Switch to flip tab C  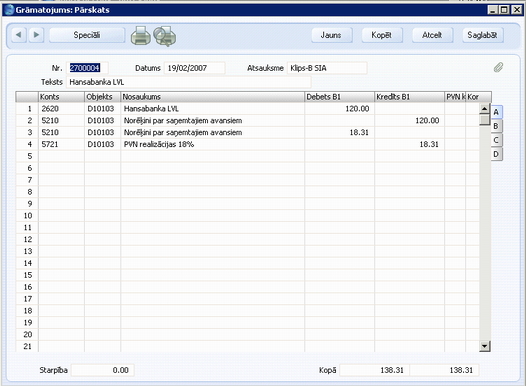coord(496,140)
